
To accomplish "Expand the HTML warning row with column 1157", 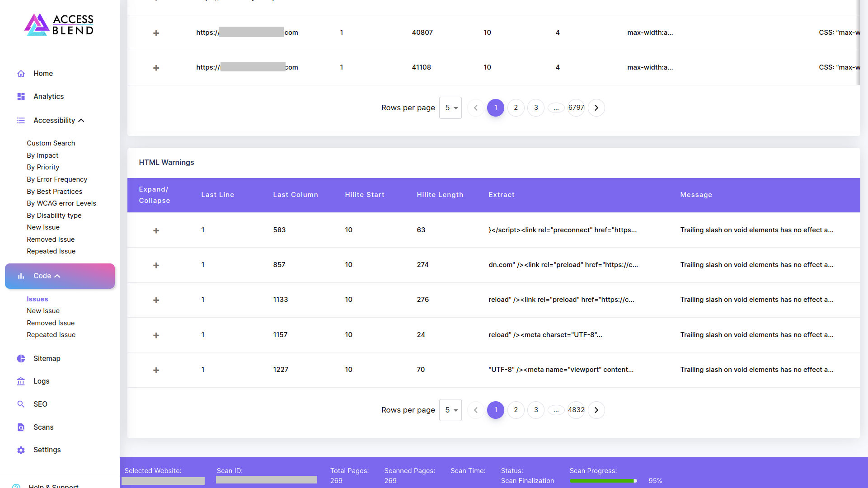I will click(156, 335).
